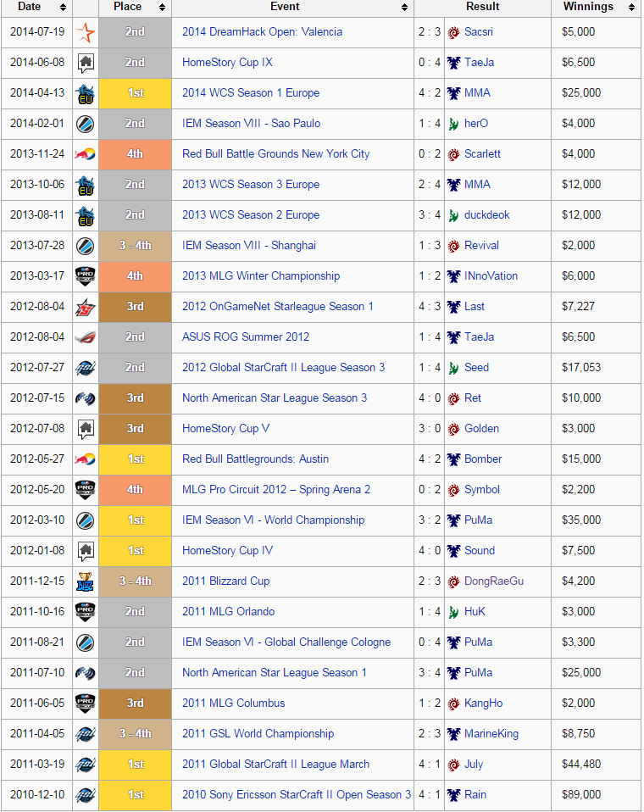Screen dimensions: 644x812
Task: Open the 2011 Global StarCraft II League March link
Action: point(276,764)
